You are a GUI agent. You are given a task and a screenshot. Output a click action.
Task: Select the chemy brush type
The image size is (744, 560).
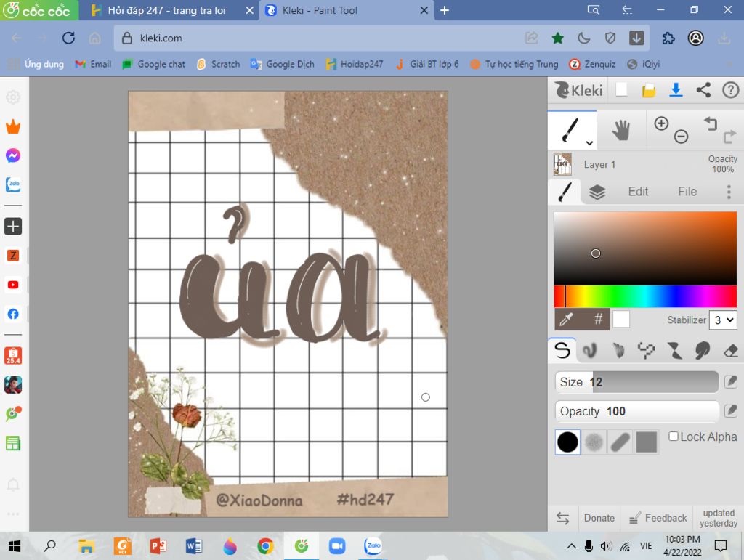(x=674, y=350)
